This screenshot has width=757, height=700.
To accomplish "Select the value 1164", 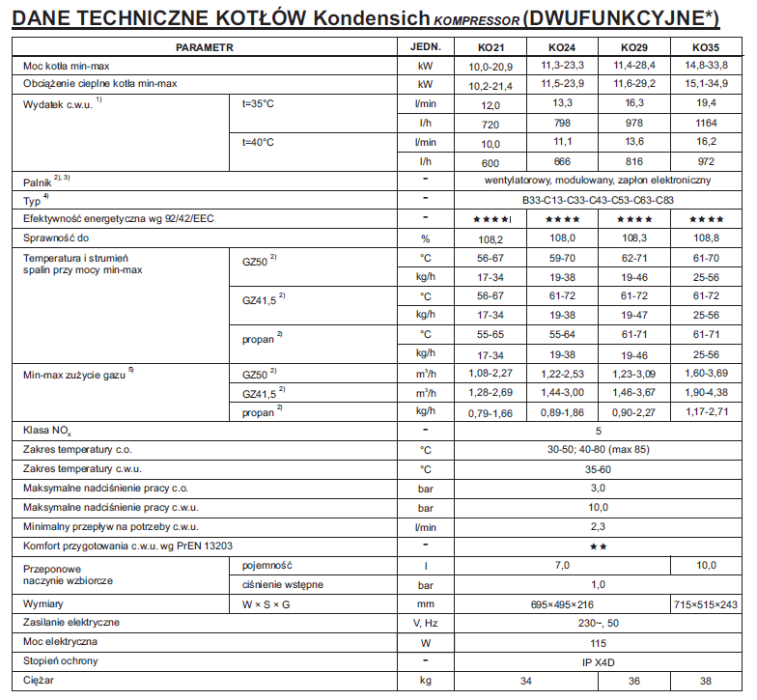I will tap(706, 124).
